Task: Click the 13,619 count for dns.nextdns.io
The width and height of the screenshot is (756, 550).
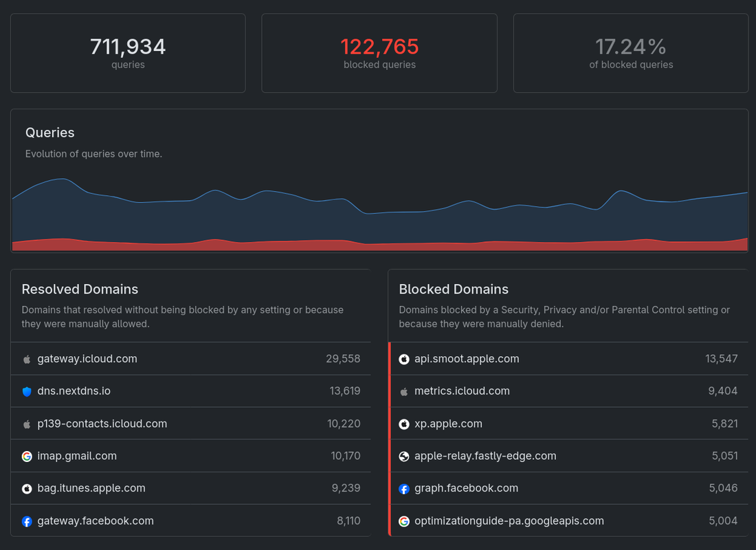Action: (x=345, y=391)
